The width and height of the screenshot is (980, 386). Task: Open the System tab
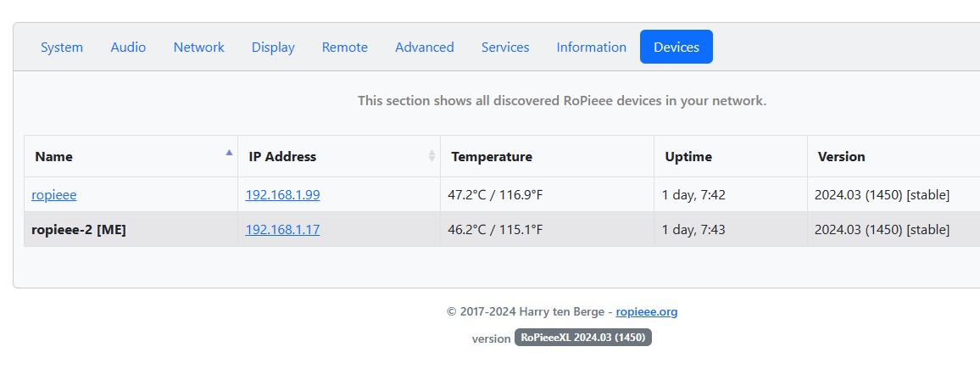coord(62,47)
